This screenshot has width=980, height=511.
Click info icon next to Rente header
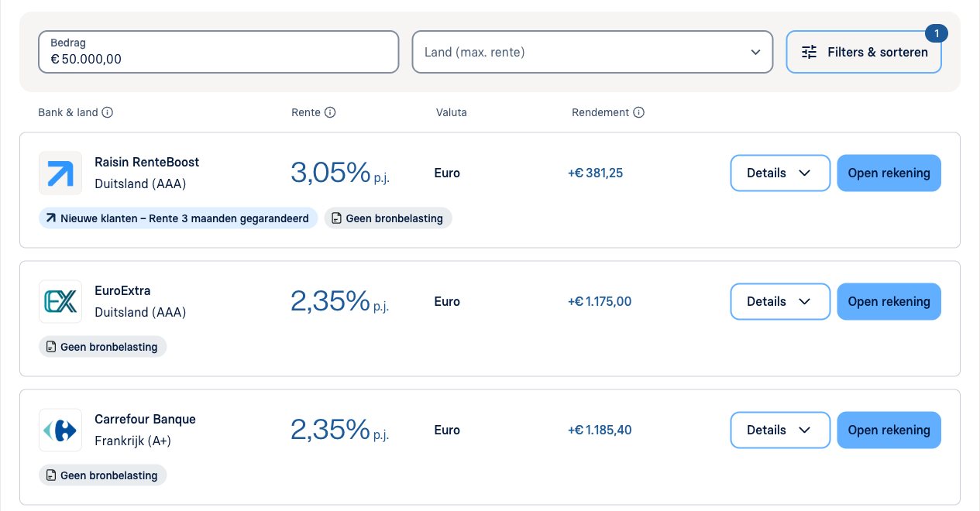(330, 112)
